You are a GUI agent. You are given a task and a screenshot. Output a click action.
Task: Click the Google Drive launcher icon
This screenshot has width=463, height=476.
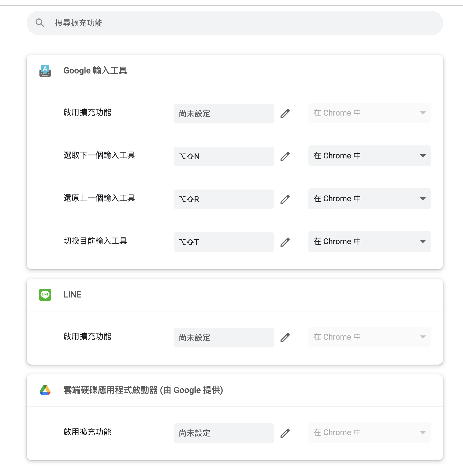45,390
